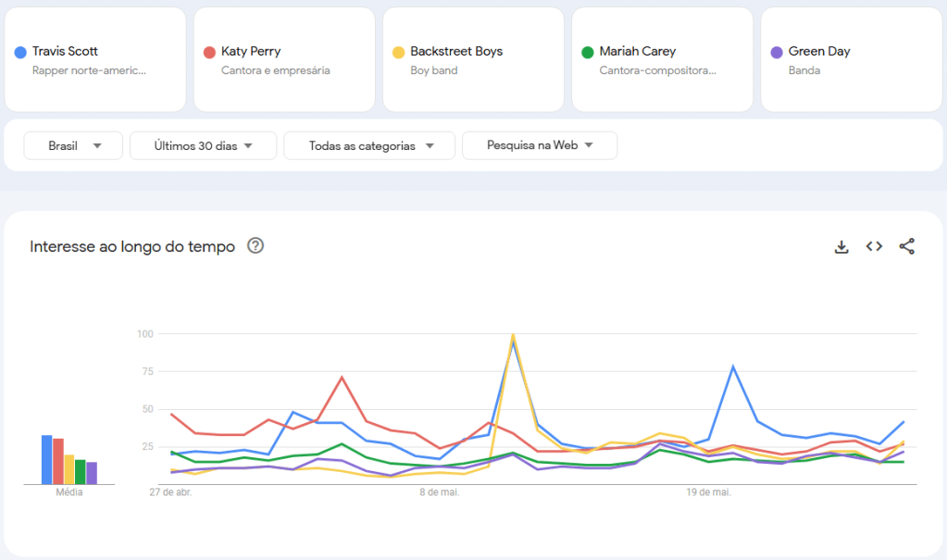Click the 19 de mai. axis label

pos(708,492)
